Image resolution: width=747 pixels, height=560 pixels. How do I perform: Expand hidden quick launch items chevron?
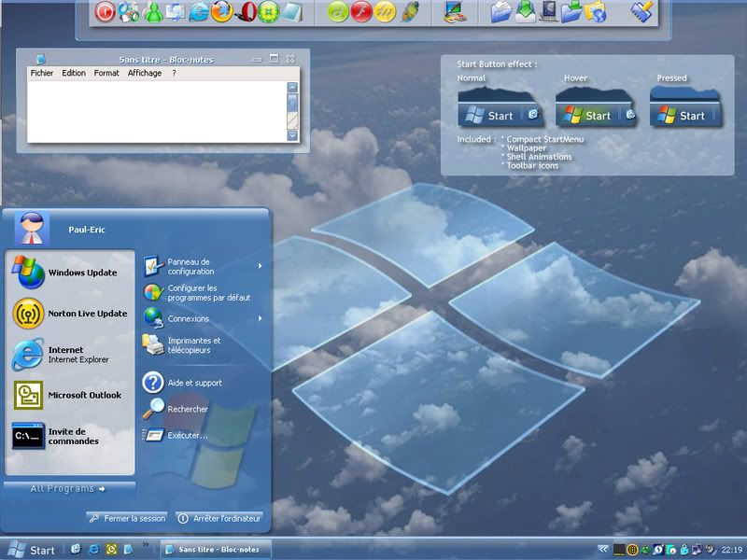tap(146, 545)
